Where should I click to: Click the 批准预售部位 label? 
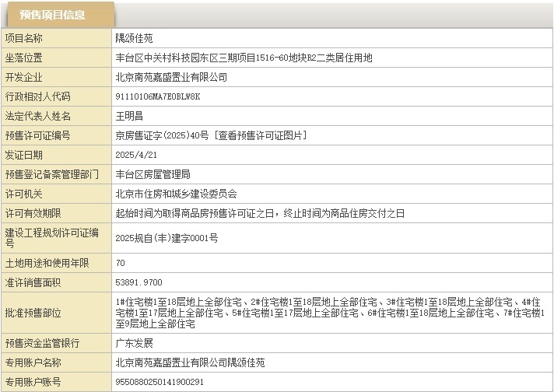click(33, 313)
